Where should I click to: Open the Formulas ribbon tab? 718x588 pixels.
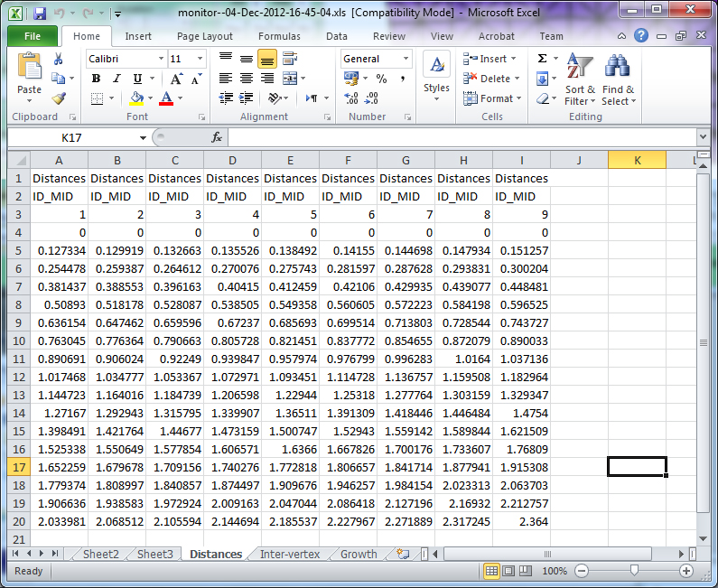pos(279,36)
